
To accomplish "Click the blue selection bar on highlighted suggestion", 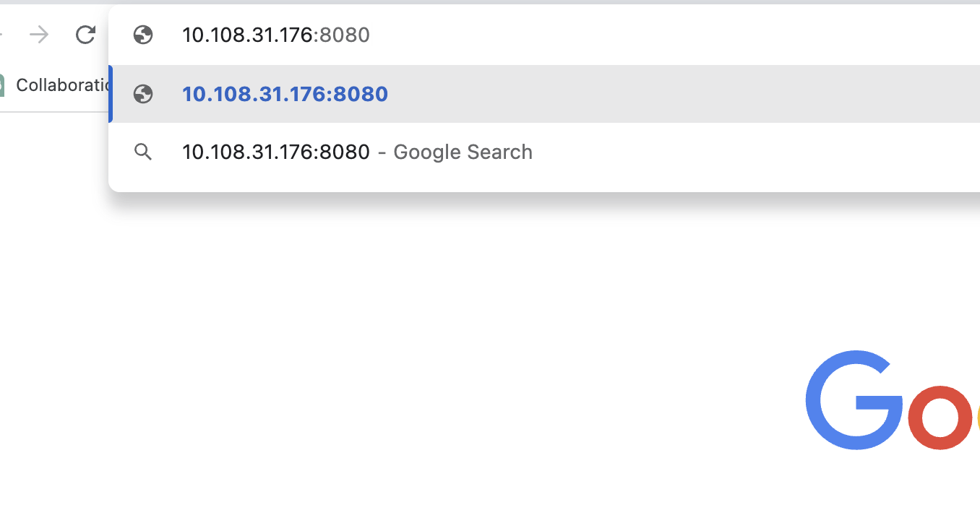I will (111, 94).
